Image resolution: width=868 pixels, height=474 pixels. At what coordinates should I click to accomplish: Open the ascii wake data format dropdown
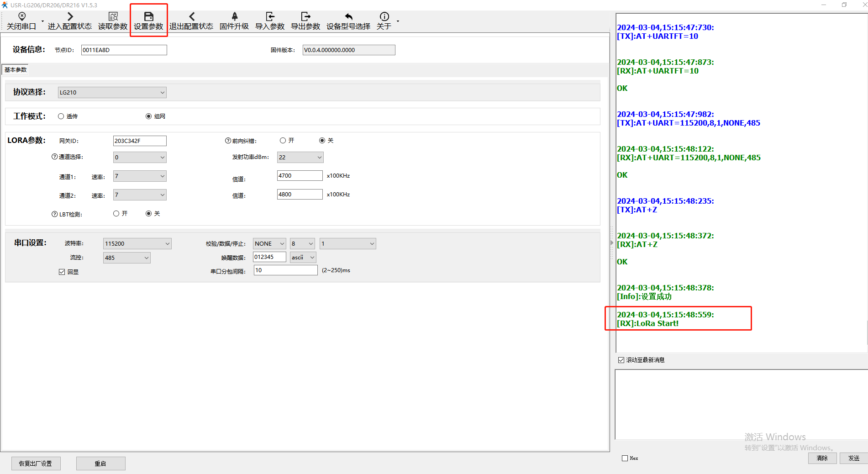pyautogui.click(x=303, y=257)
